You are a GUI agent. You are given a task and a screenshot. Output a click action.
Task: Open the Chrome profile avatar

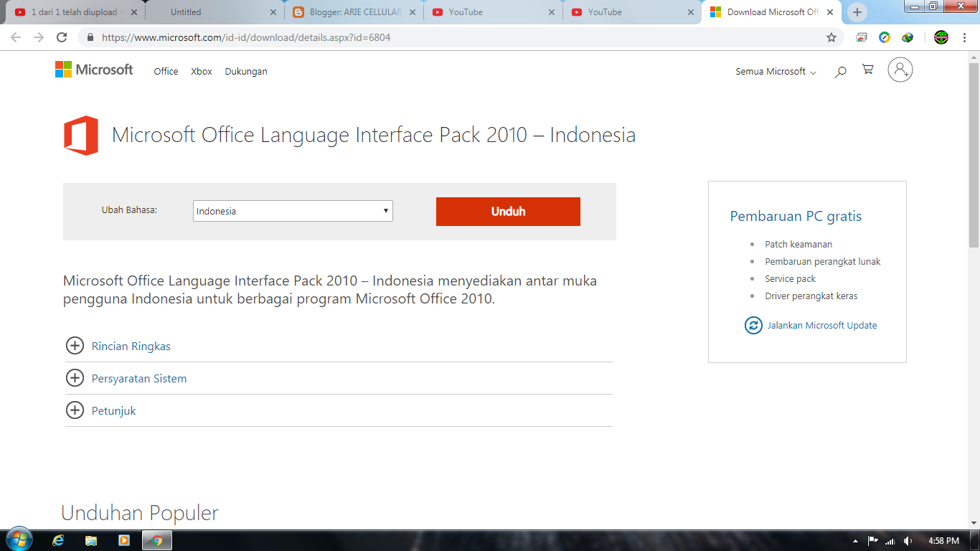[x=941, y=37]
